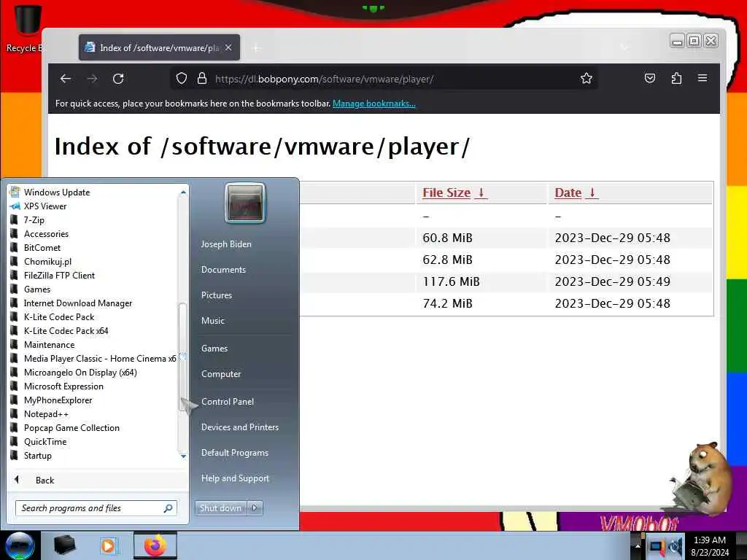
Task: Open Help and Support
Action: [x=235, y=478]
